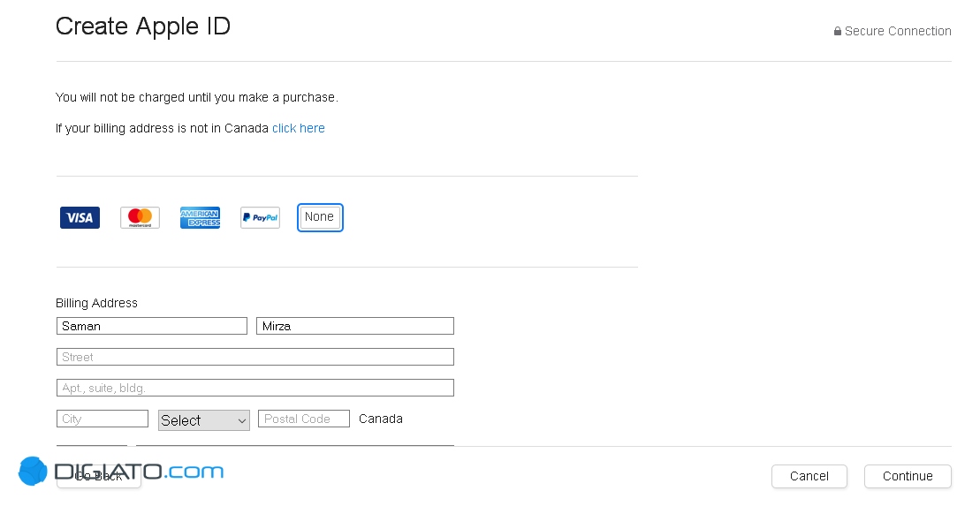Pick American Express payment icon
Screen dimensions: 980x506
200,217
